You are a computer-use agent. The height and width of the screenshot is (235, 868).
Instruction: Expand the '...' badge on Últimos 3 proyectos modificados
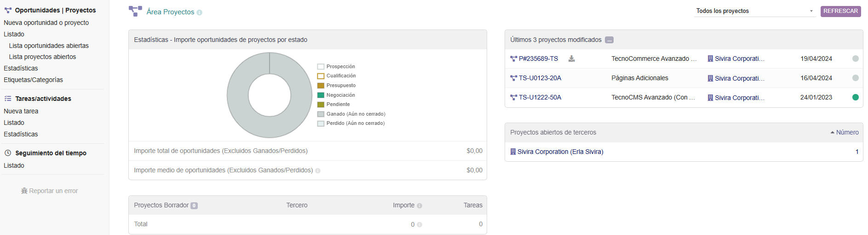tap(609, 40)
